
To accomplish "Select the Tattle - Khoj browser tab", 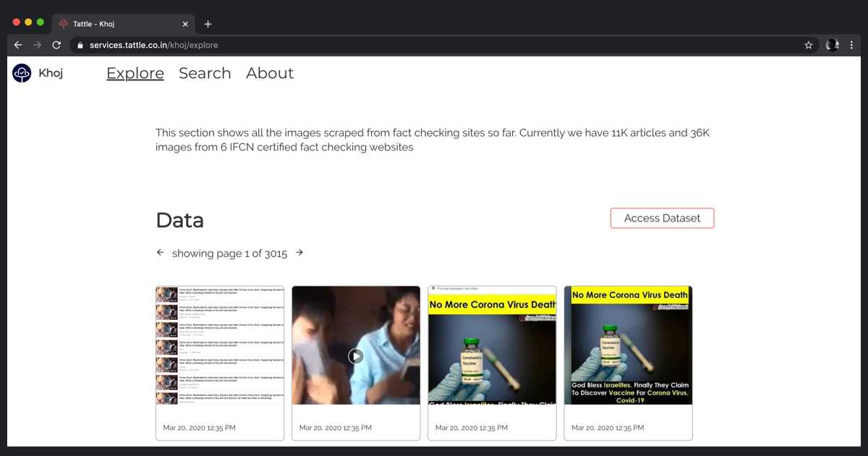I will [123, 24].
